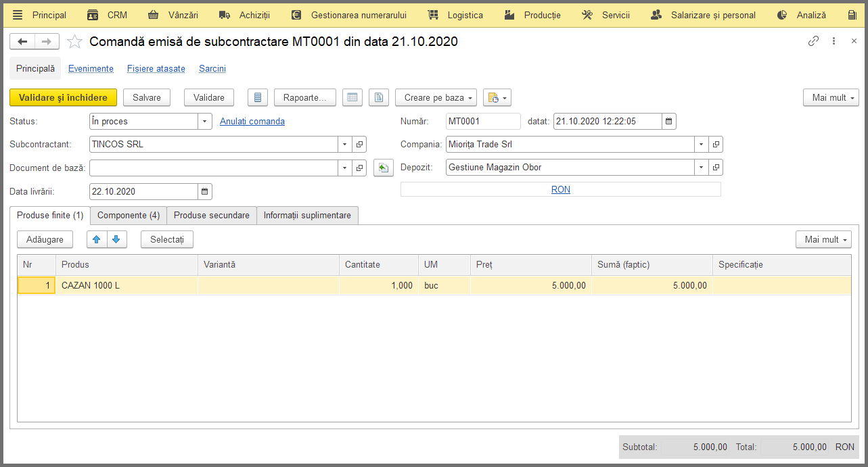Select the Componente (4) tab
The width and height of the screenshot is (868, 467).
coord(129,216)
